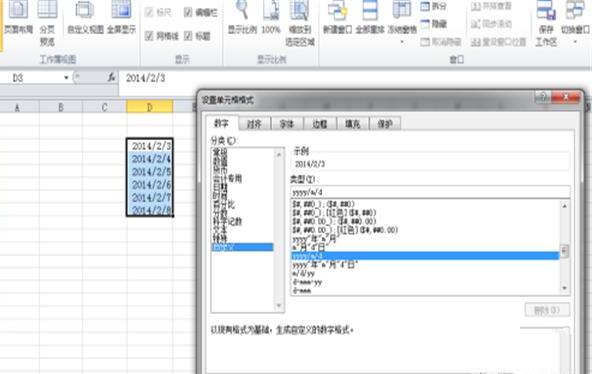Click the Split window button (拆分)
The height and width of the screenshot is (374, 592).
[434, 6]
